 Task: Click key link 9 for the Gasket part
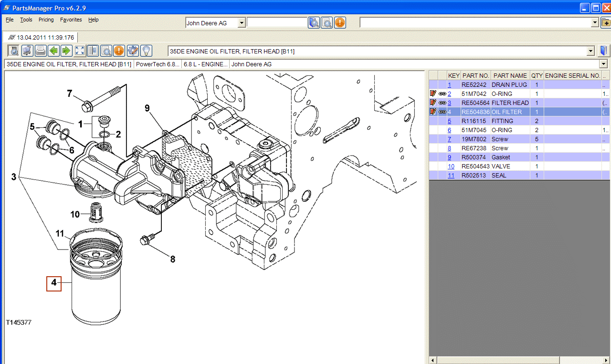coord(449,157)
